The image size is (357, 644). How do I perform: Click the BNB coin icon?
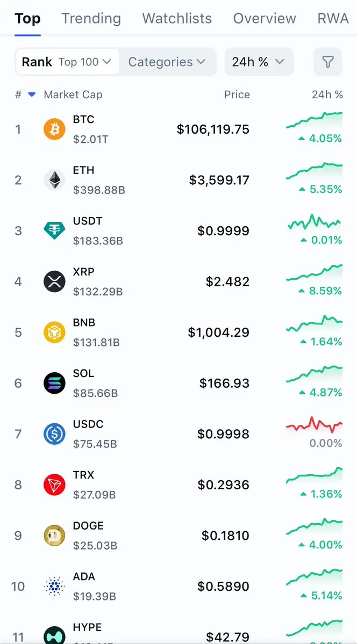[x=54, y=332]
